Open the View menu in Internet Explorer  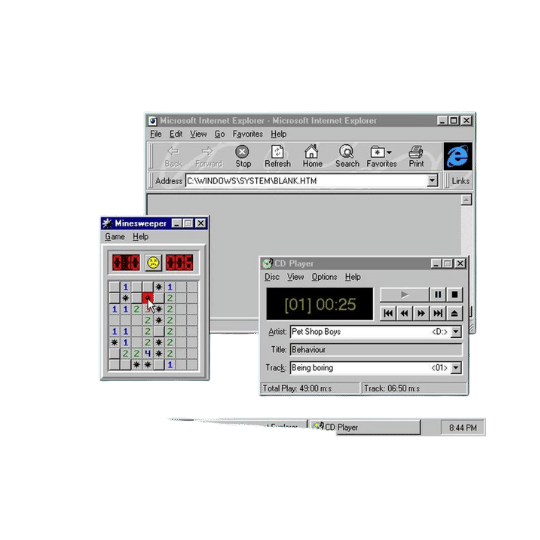pos(198,134)
